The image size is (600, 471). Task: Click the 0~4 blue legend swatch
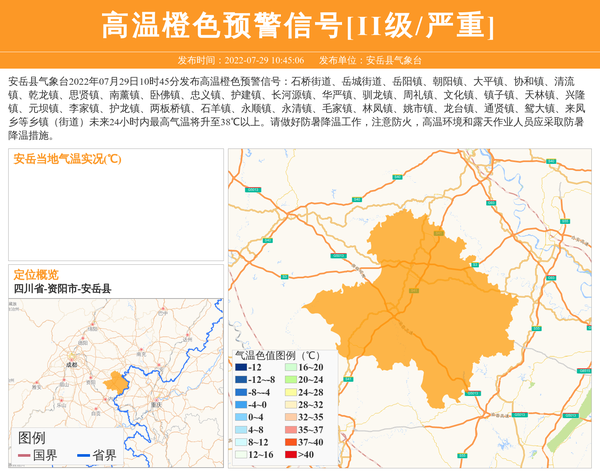(x=241, y=417)
